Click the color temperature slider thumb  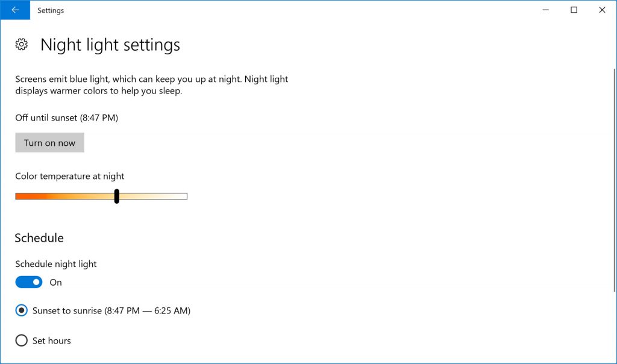point(117,196)
